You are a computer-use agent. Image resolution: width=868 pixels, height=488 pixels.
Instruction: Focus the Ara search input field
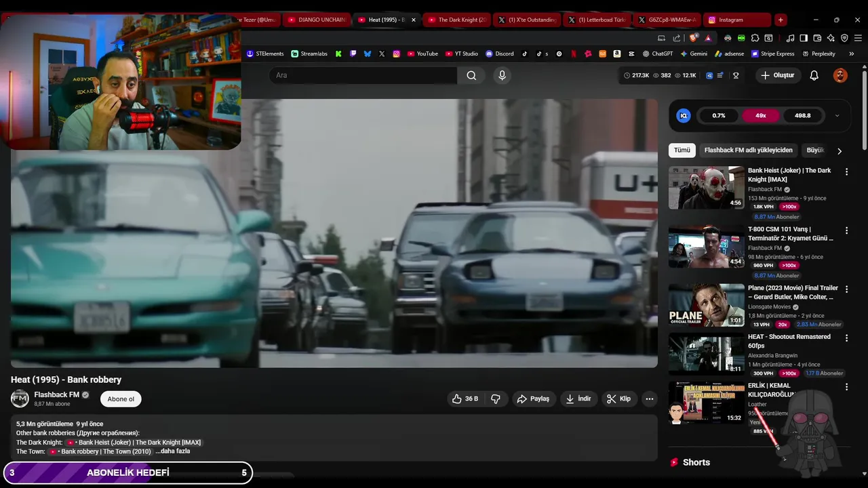coord(363,75)
